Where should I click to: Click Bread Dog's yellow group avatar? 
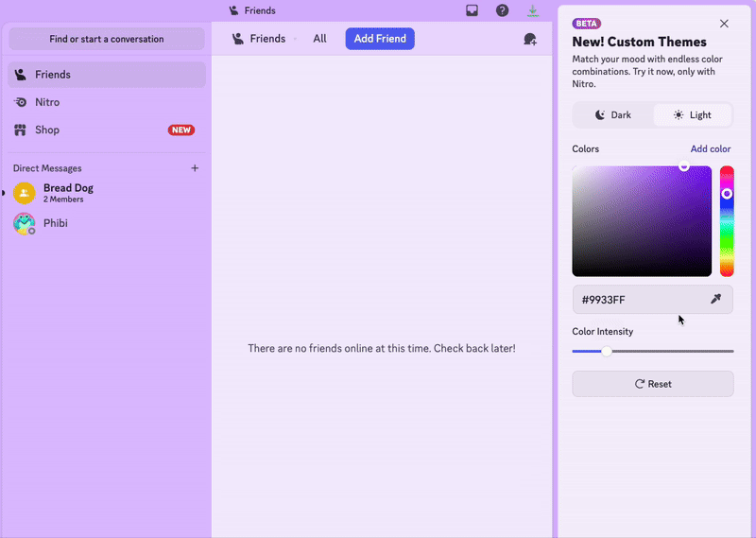25,193
